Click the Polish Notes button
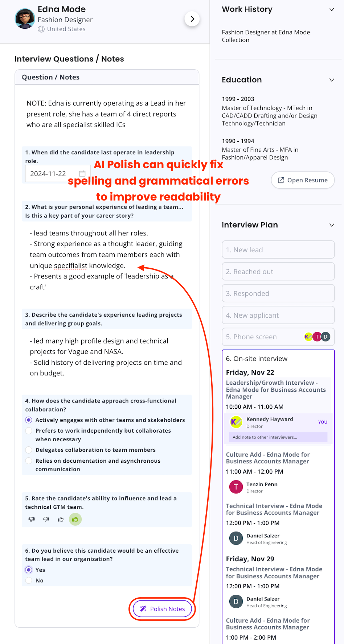This screenshot has width=344, height=644. click(x=162, y=609)
